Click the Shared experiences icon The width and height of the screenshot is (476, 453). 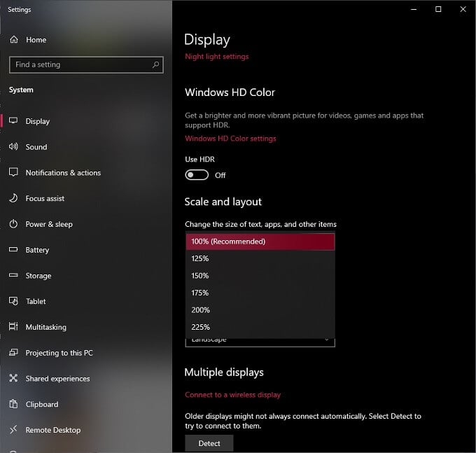coord(13,378)
